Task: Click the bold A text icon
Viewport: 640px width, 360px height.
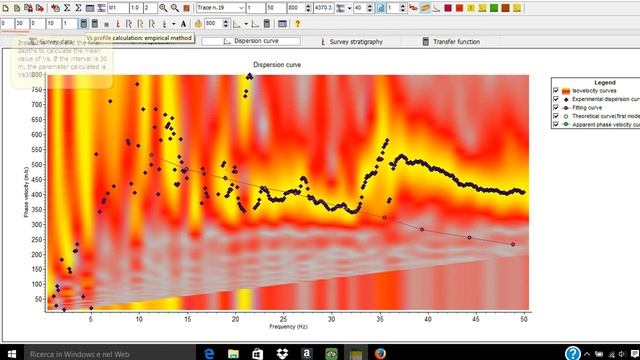Action: (183, 24)
